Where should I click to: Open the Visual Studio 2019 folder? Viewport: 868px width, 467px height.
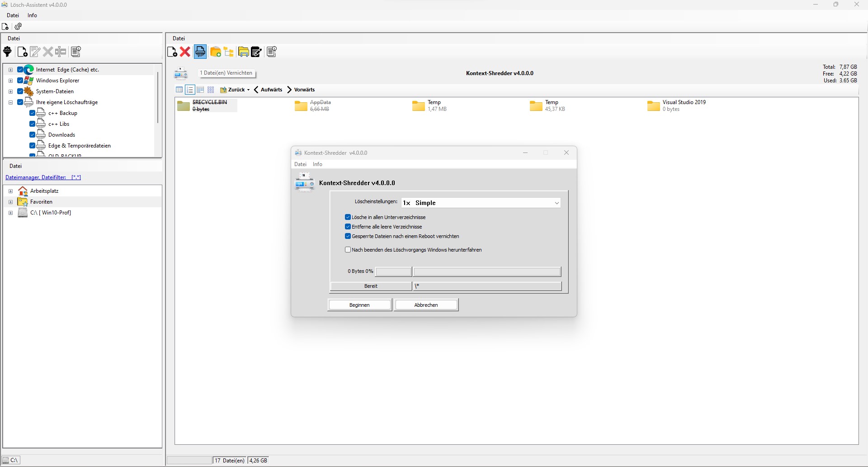tap(677, 105)
